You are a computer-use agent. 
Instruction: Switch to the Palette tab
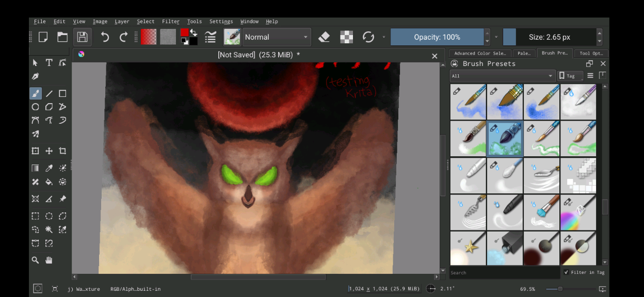pyautogui.click(x=524, y=53)
